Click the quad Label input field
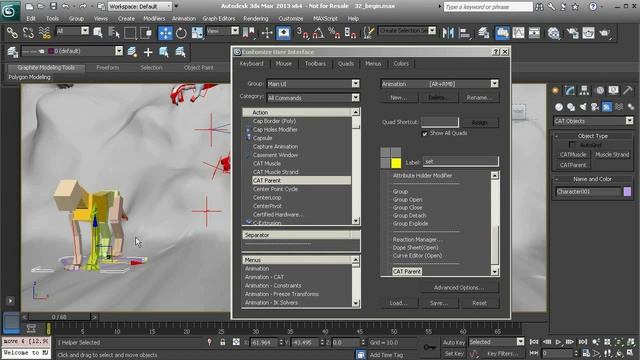The width and height of the screenshot is (640, 360). tap(460, 162)
